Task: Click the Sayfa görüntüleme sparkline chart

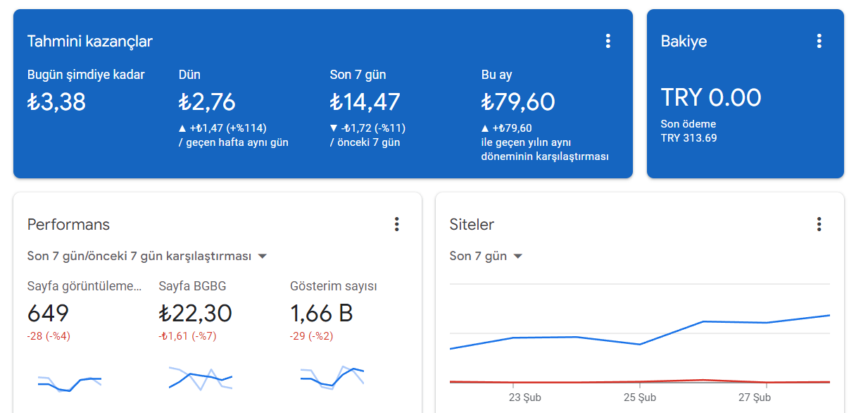Action: pyautogui.click(x=69, y=382)
